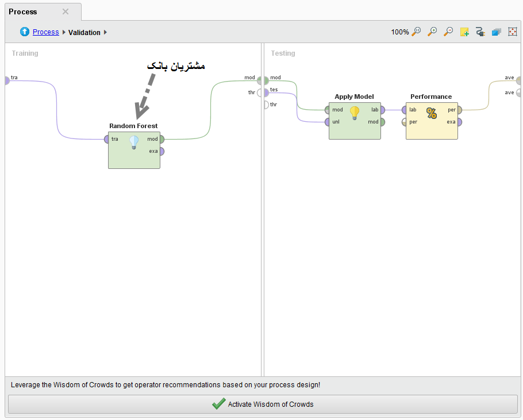Click the lower ave sink port
Viewport: 523px width, 420px height.
(518, 93)
